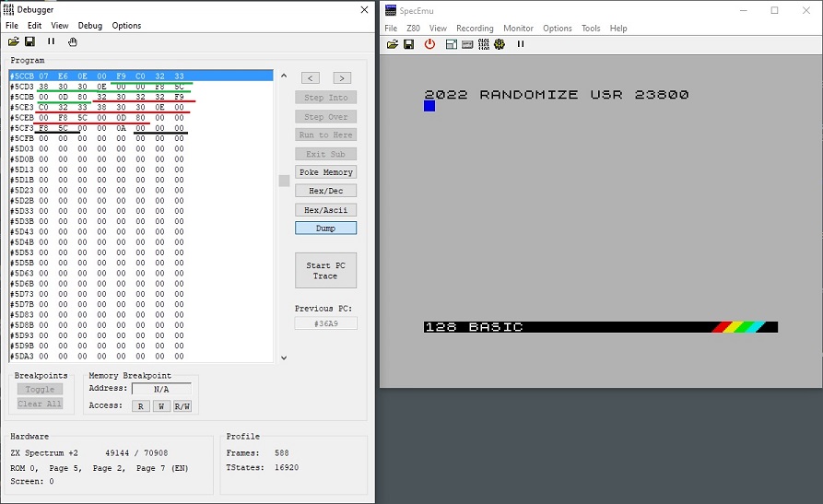This screenshot has width=823, height=504.
Task: Click the hand icon in Debugger toolbar
Action: (x=73, y=42)
